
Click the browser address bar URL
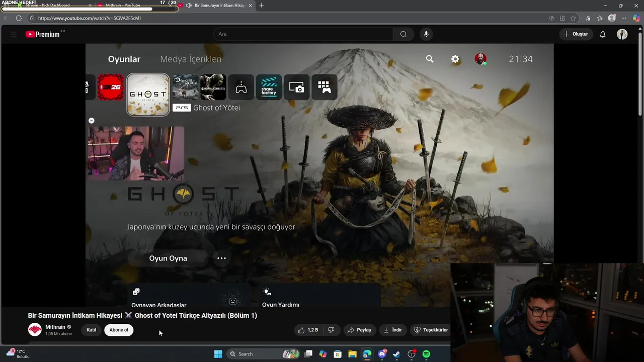90,18
